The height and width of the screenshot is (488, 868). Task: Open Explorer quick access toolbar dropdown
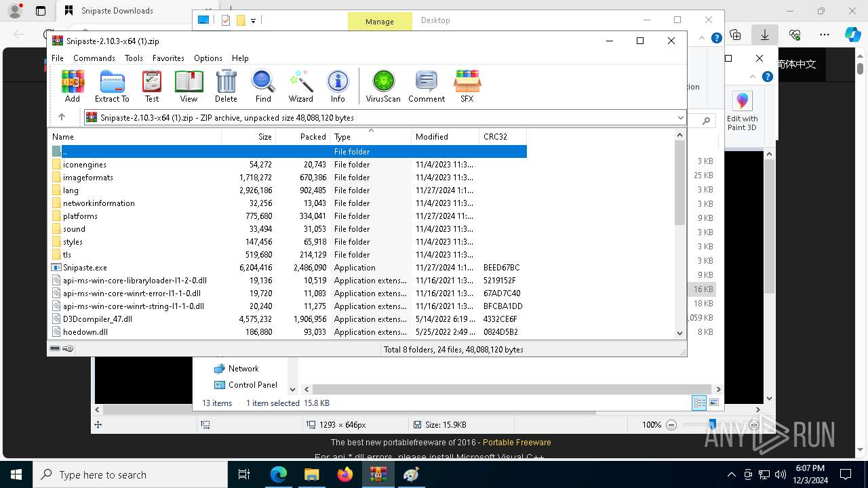253,21
